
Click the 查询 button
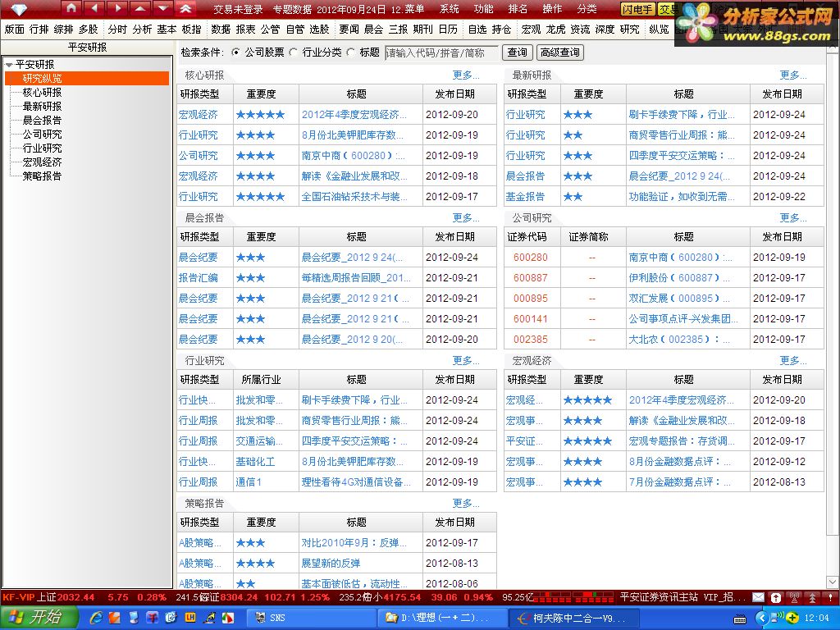point(517,52)
